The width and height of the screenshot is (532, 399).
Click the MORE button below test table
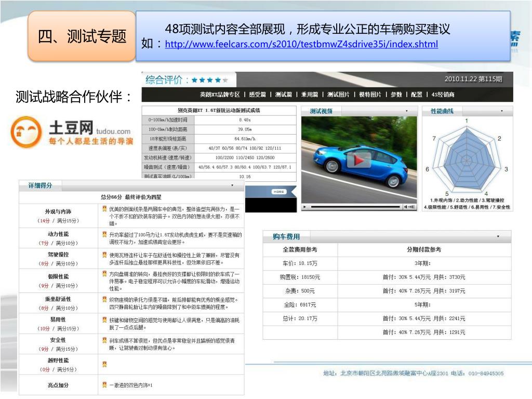[x=279, y=192]
